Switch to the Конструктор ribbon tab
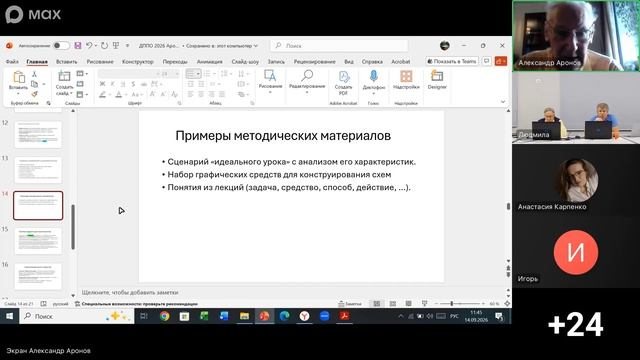The width and height of the screenshot is (640, 360). pos(138,62)
